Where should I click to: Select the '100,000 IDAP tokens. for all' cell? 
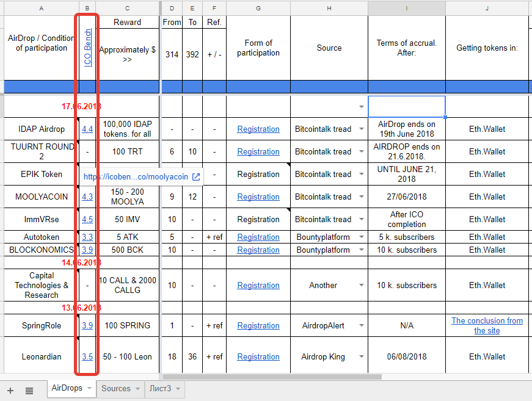pos(127,129)
